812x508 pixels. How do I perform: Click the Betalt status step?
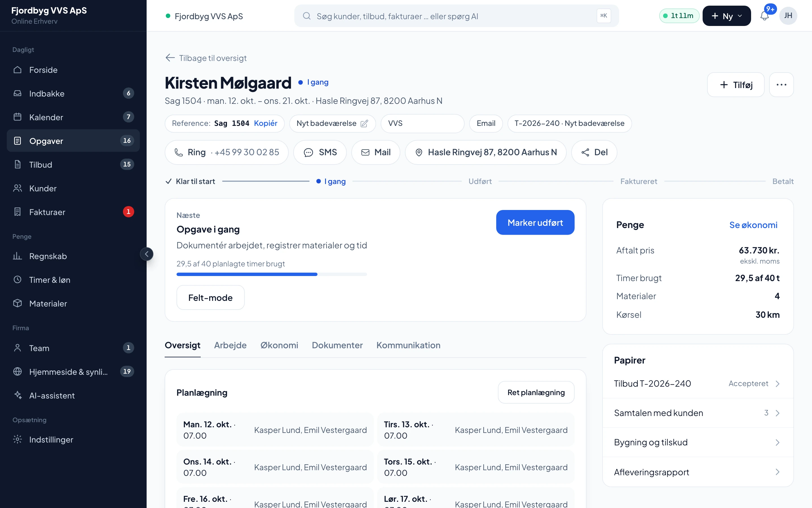[783, 181]
